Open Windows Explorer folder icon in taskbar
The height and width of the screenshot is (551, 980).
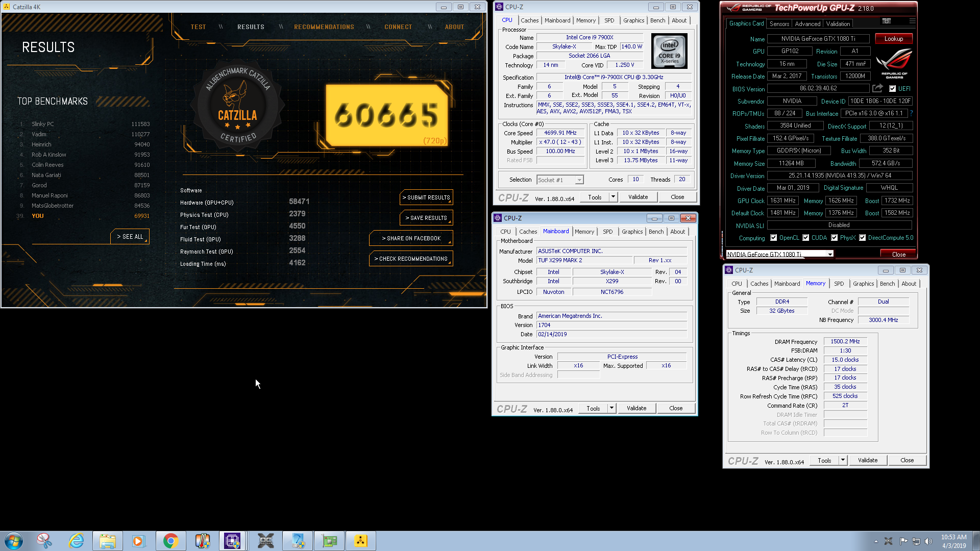tap(108, 541)
